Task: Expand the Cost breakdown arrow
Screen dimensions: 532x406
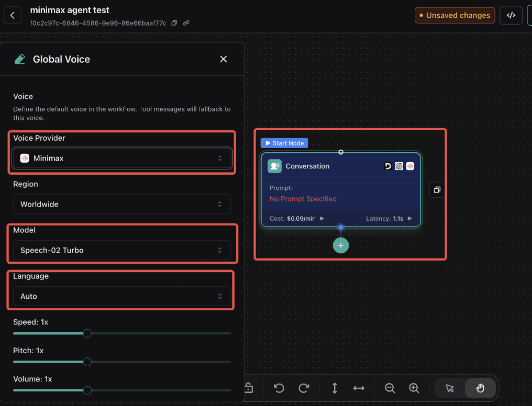Action: pos(322,219)
